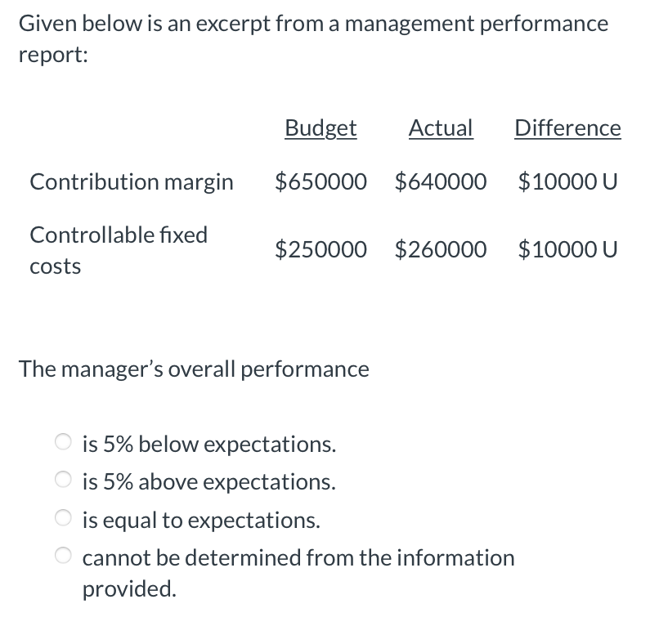The height and width of the screenshot is (644, 659).
Task: Click the $250000 budget value
Action: pyautogui.click(x=321, y=249)
